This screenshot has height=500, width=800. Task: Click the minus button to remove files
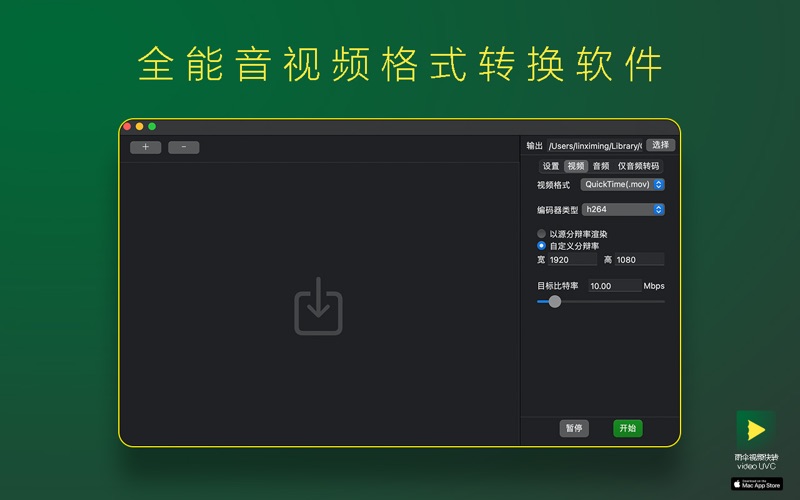(184, 147)
